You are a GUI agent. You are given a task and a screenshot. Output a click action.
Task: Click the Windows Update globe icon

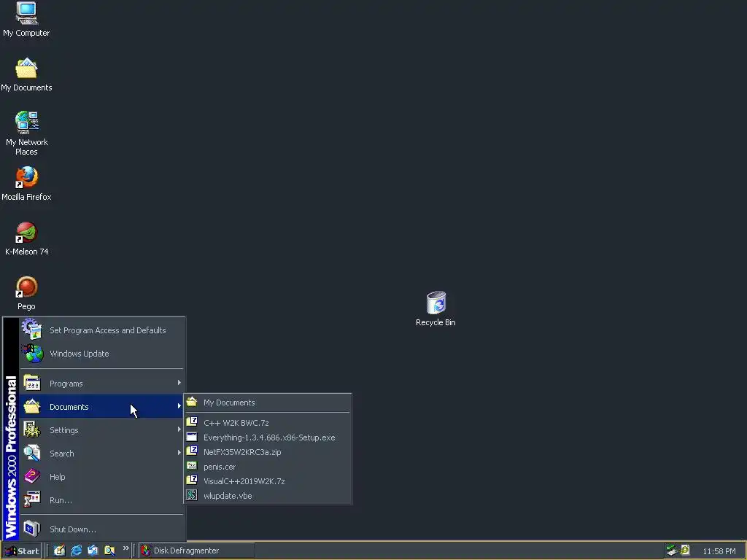32,354
